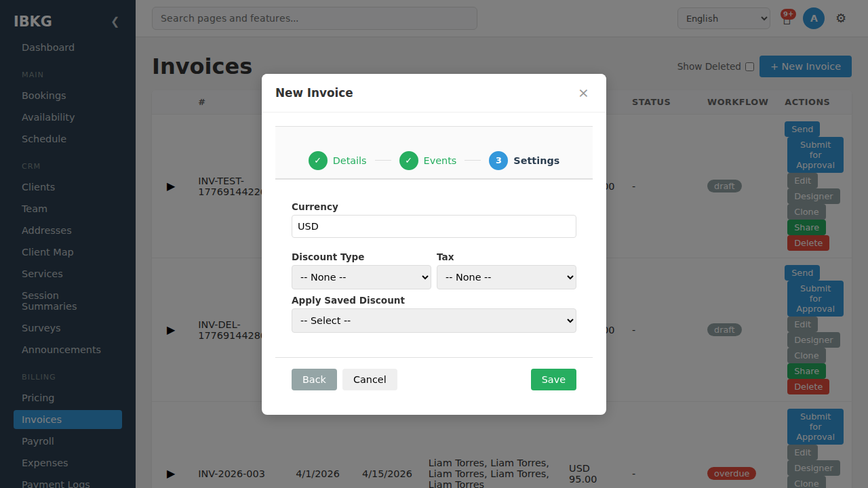This screenshot has width=868, height=488.
Task: Submit INV-2026-003 for approval
Action: click(815, 426)
